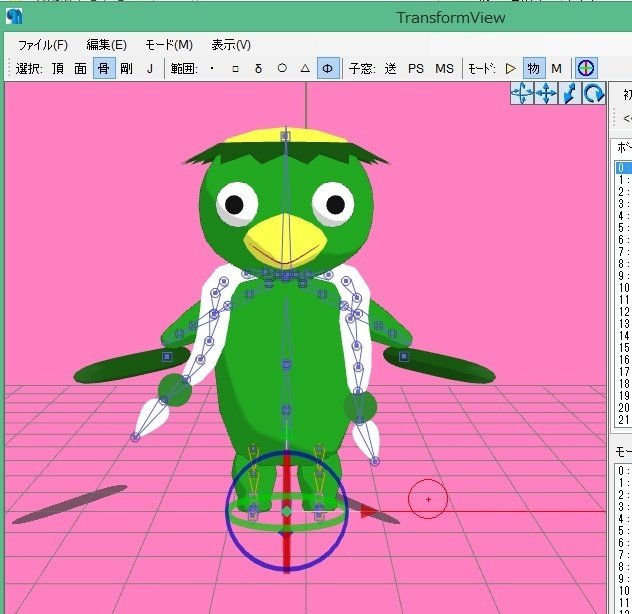Image resolution: width=632 pixels, height=614 pixels.
Task: Open the PS sub-window
Action: coord(416,69)
